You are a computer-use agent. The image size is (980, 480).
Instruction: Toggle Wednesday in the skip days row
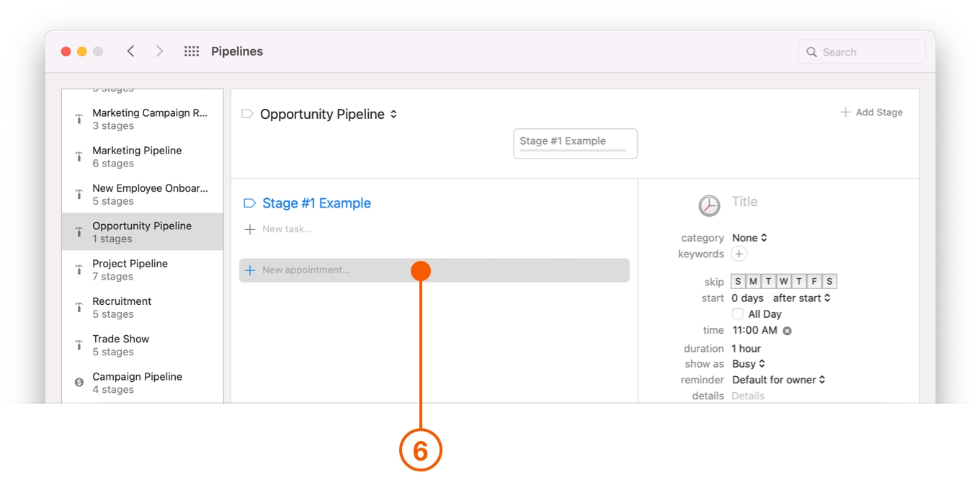pos(783,280)
